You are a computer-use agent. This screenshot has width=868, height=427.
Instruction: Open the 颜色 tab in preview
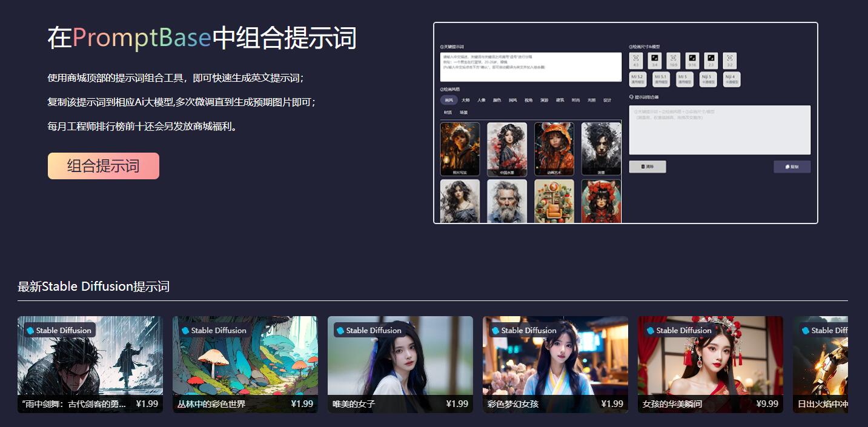497,100
